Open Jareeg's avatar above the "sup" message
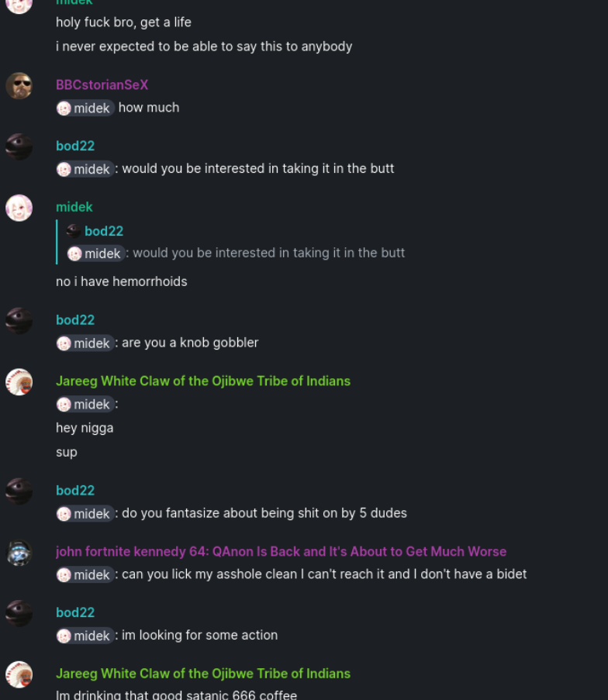 (x=19, y=381)
